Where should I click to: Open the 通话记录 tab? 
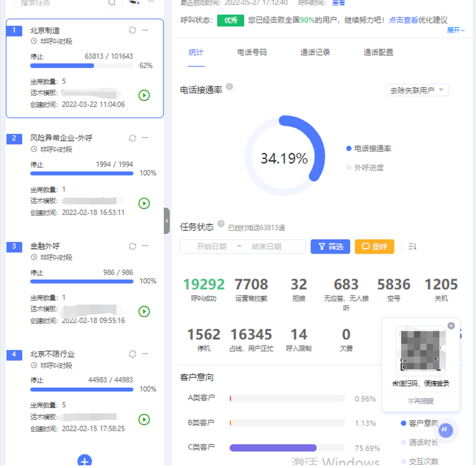(x=315, y=53)
